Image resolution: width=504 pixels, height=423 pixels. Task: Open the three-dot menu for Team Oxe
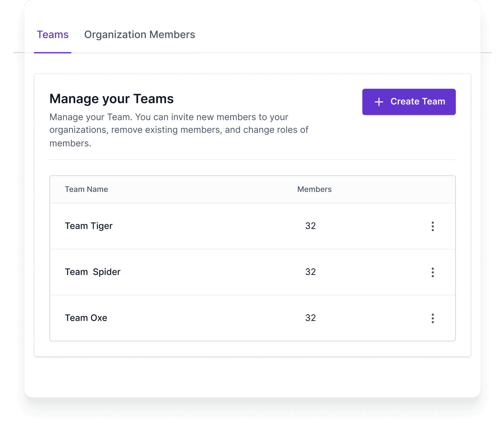click(x=433, y=318)
